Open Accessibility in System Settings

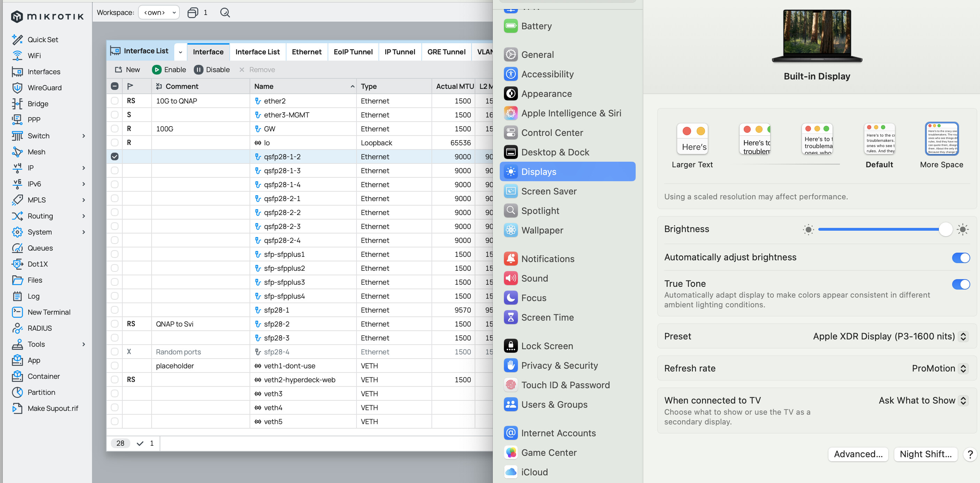[538, 74]
